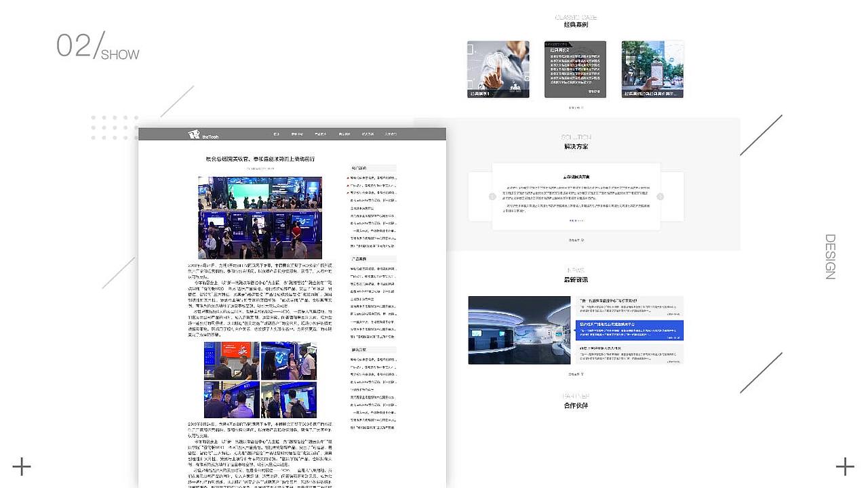
Task: Open the centered white solution description card
Action: coord(576,197)
